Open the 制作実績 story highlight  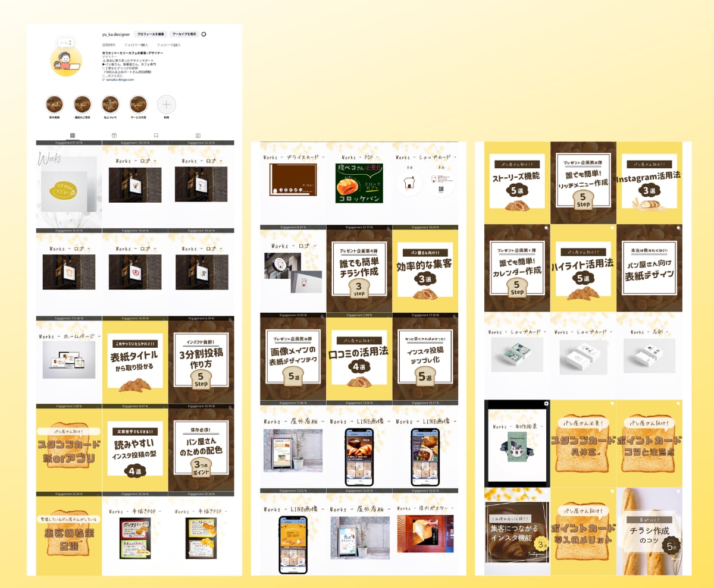pyautogui.click(x=55, y=105)
